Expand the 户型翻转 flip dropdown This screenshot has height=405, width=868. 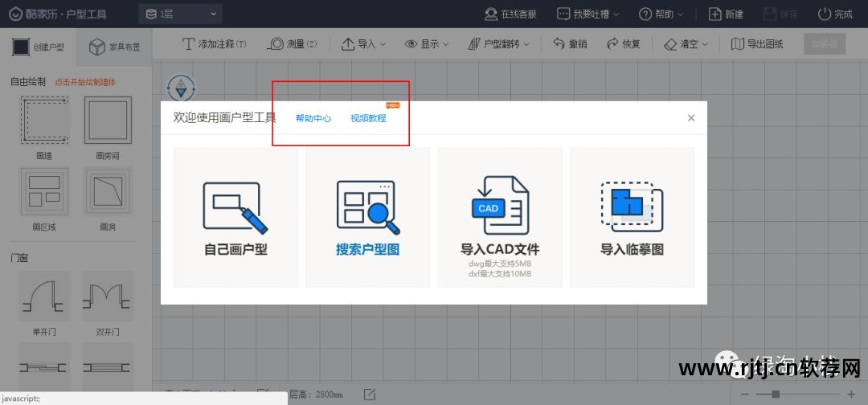[498, 44]
